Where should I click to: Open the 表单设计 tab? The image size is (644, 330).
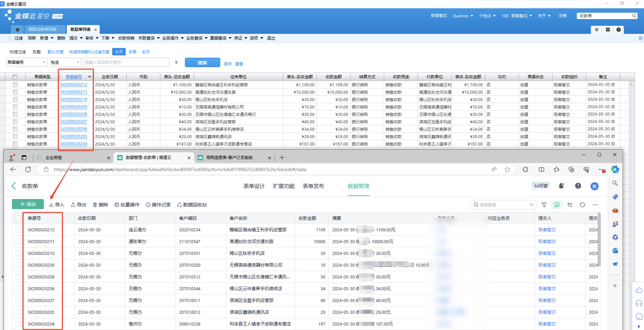click(x=254, y=186)
